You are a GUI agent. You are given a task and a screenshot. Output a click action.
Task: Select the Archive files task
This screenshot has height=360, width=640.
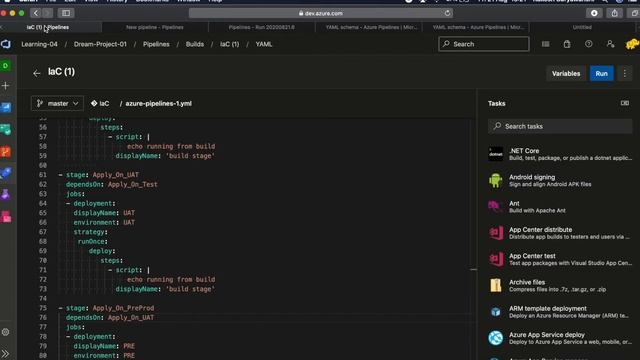pos(560,286)
